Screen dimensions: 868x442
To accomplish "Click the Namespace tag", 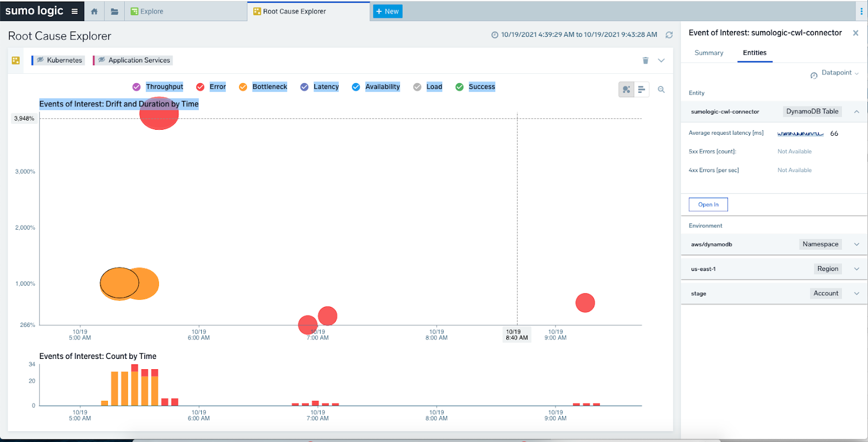I will (x=820, y=244).
